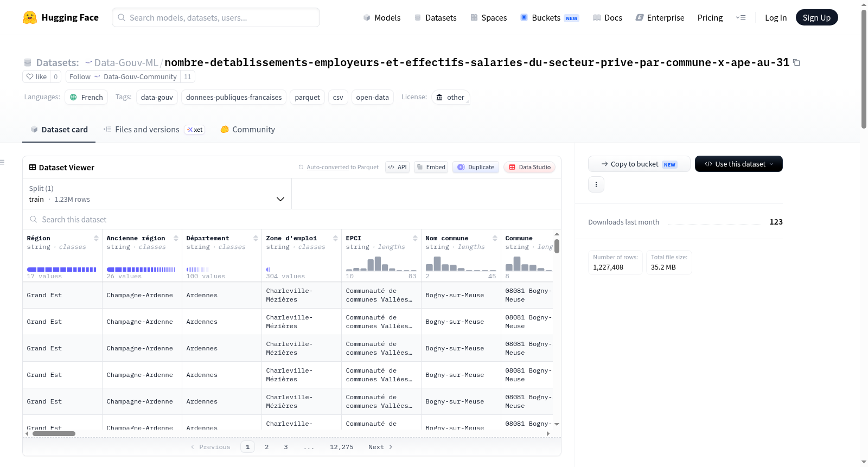Open the Data Studio button
The height and width of the screenshot is (467, 868).
tap(529, 167)
